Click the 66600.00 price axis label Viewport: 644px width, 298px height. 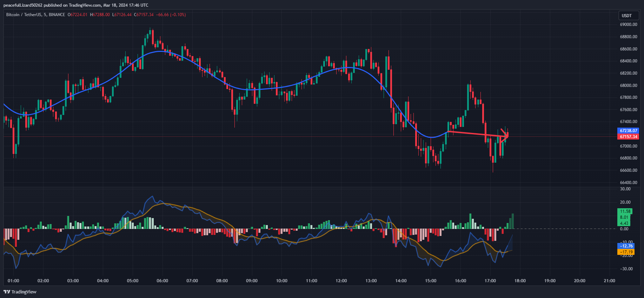click(x=629, y=170)
